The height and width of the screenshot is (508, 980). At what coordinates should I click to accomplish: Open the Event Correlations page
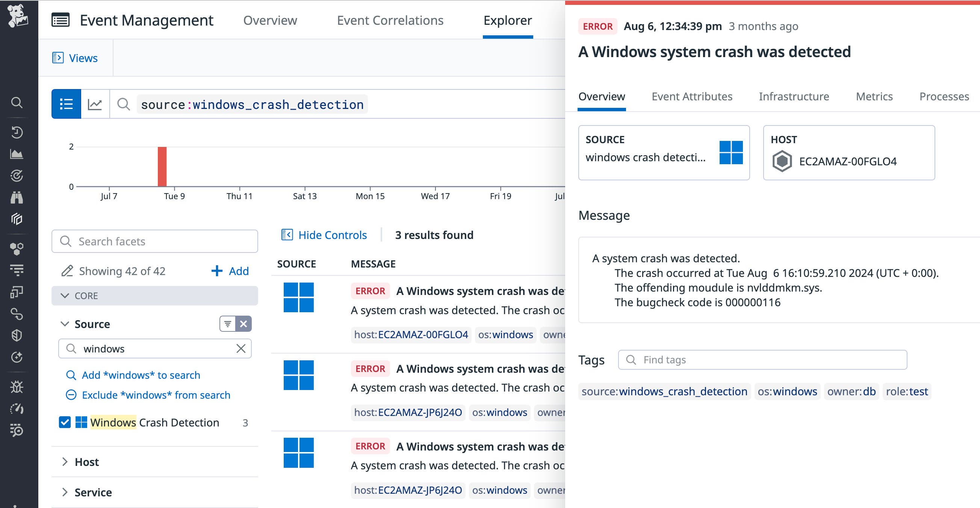pyautogui.click(x=390, y=21)
